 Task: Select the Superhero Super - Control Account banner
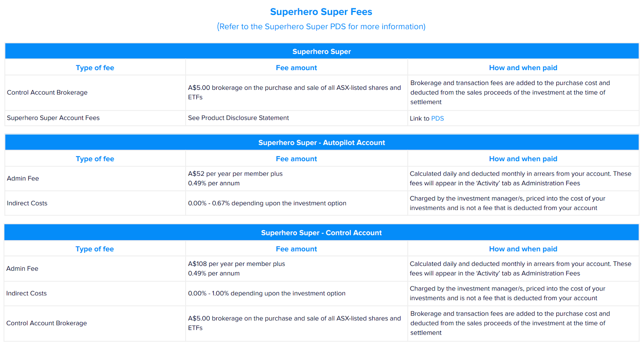pos(321,233)
